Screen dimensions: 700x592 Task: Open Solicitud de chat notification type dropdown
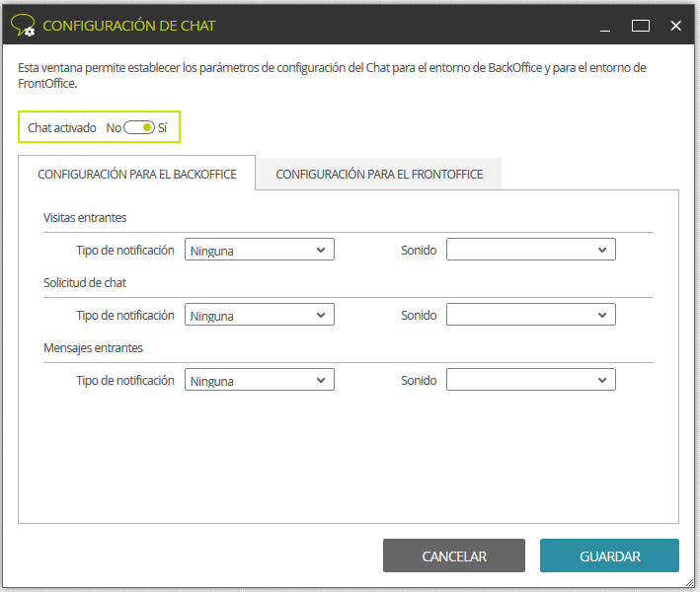coord(260,315)
